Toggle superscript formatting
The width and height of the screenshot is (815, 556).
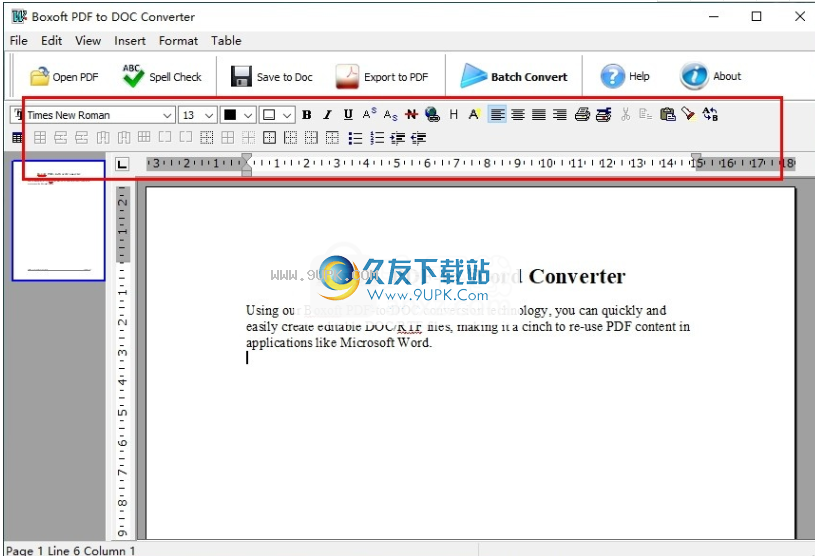pos(370,114)
